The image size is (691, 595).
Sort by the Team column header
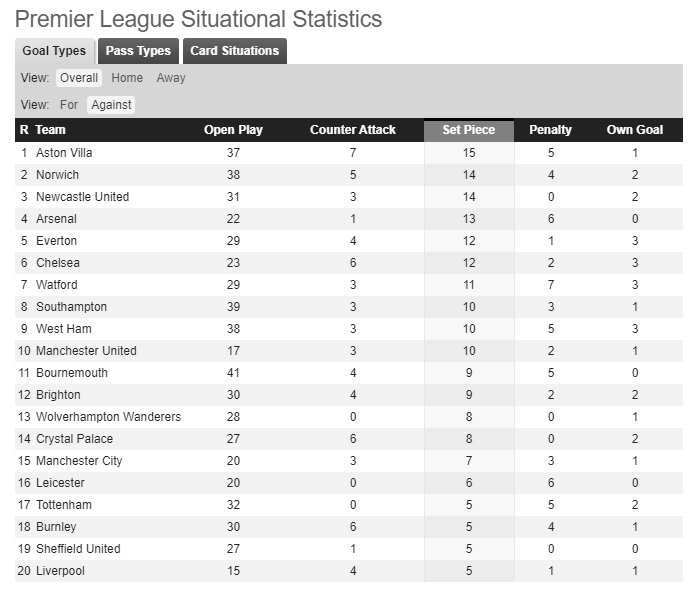tap(50, 130)
